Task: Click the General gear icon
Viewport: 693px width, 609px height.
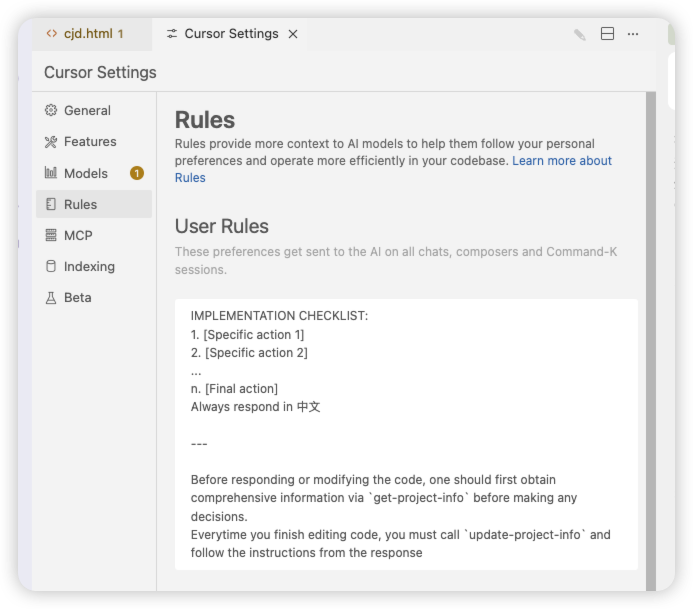Action: (51, 110)
